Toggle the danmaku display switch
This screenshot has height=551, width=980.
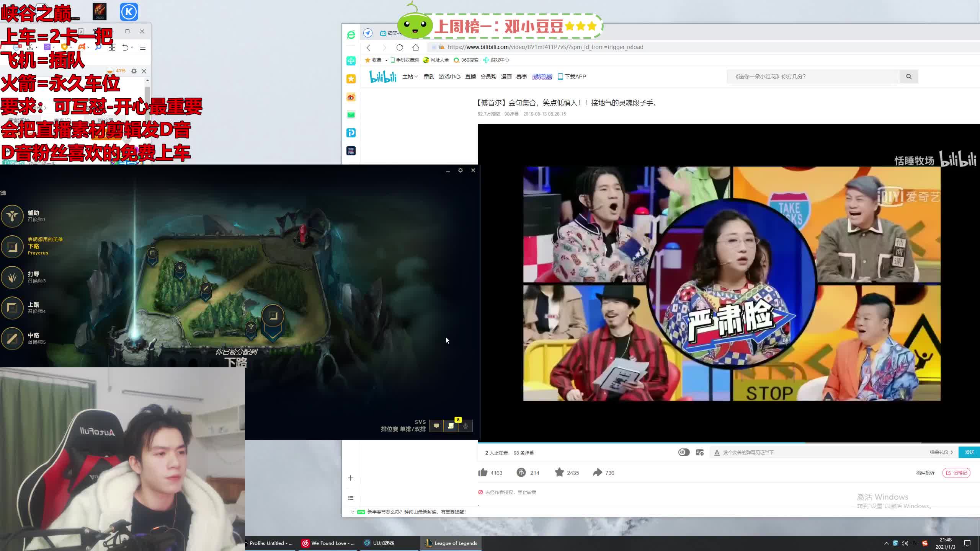[684, 452]
